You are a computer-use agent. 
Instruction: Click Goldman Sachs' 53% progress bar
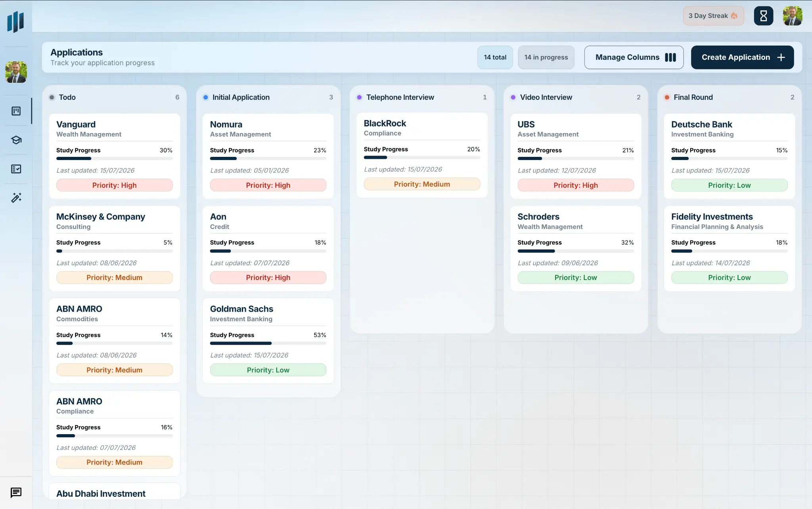click(268, 343)
